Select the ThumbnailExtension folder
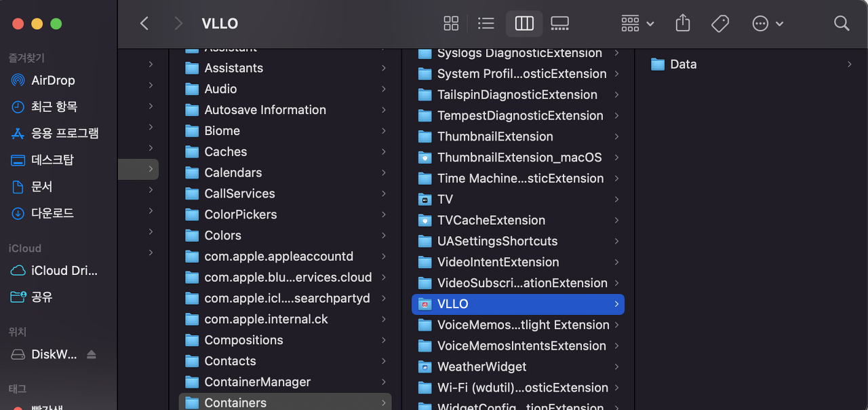The image size is (868, 410). (x=518, y=136)
